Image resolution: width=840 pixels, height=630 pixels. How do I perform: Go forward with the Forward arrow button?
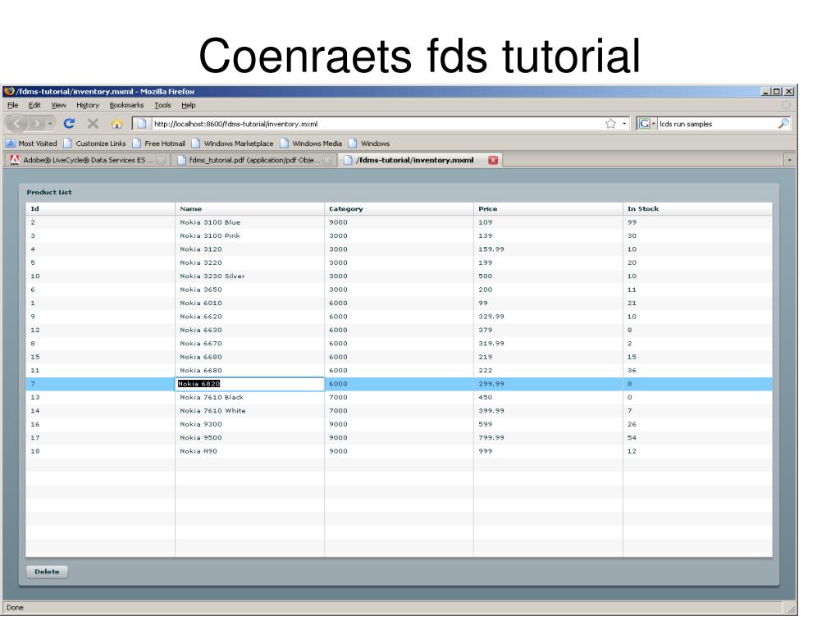click(36, 124)
